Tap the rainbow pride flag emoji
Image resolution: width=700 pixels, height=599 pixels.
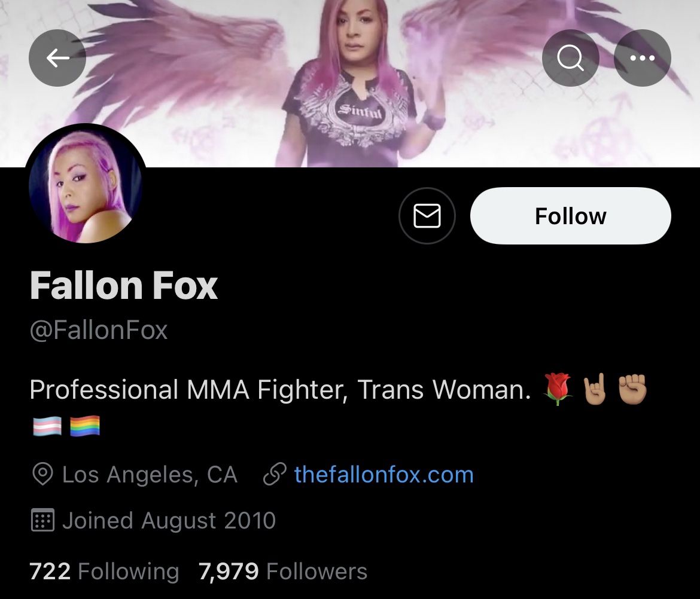(x=85, y=426)
